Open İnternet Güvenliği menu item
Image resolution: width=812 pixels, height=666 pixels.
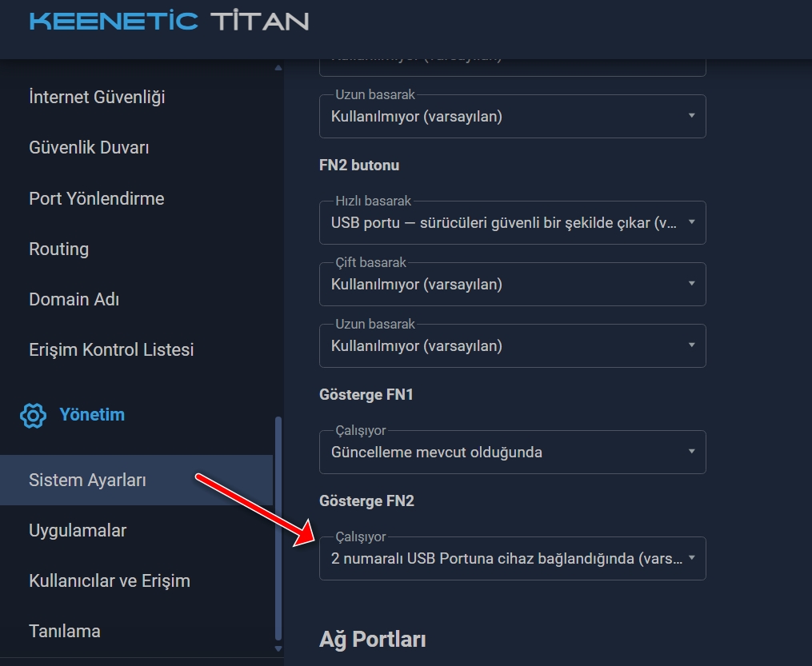coord(97,97)
